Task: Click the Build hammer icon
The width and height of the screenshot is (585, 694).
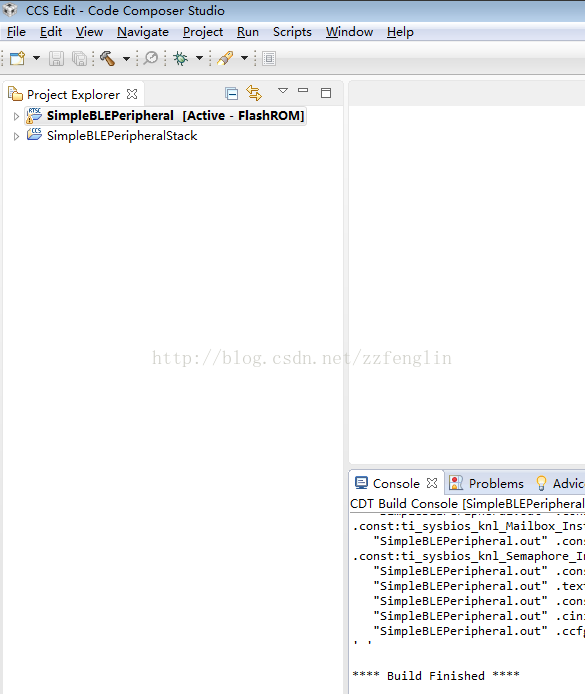Action: tap(108, 58)
